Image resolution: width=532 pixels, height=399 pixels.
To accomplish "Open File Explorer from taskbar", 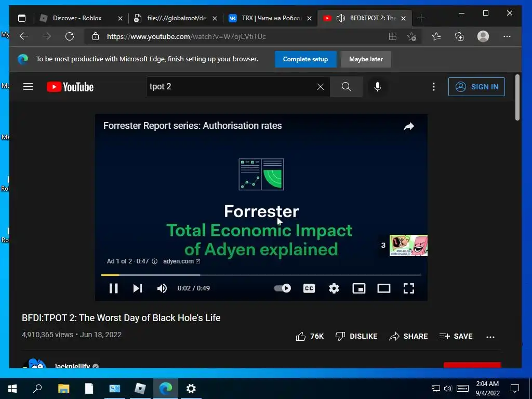I will pos(63,389).
